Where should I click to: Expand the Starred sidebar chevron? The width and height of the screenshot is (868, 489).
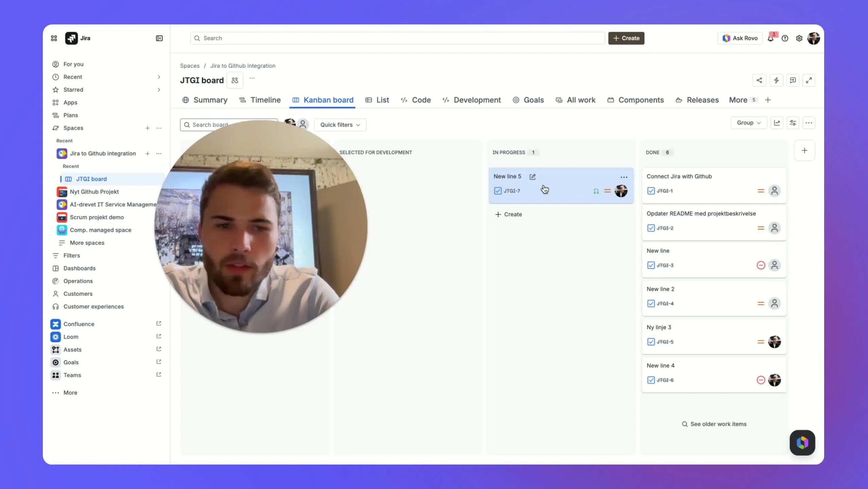159,90
